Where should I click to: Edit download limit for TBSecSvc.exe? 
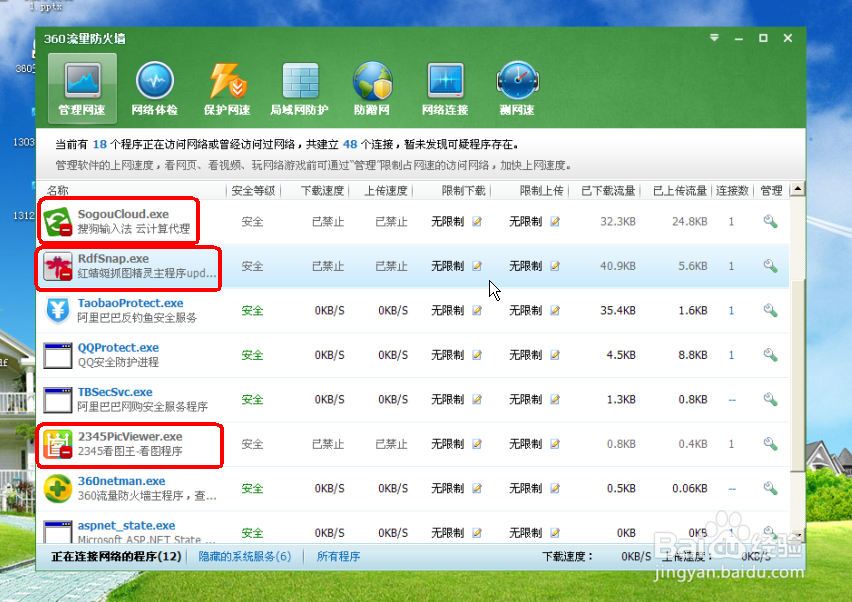tap(477, 400)
